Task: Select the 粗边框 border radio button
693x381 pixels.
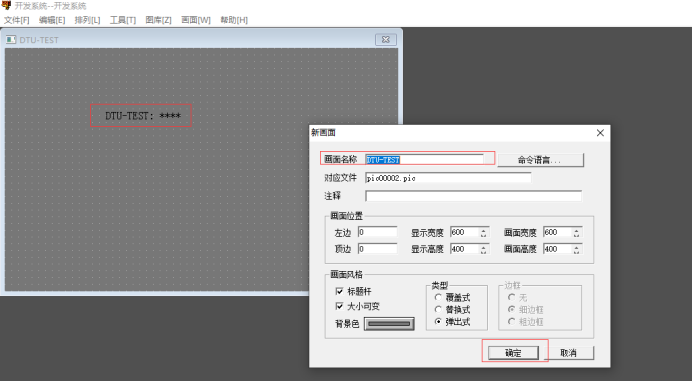Action: coord(511,321)
